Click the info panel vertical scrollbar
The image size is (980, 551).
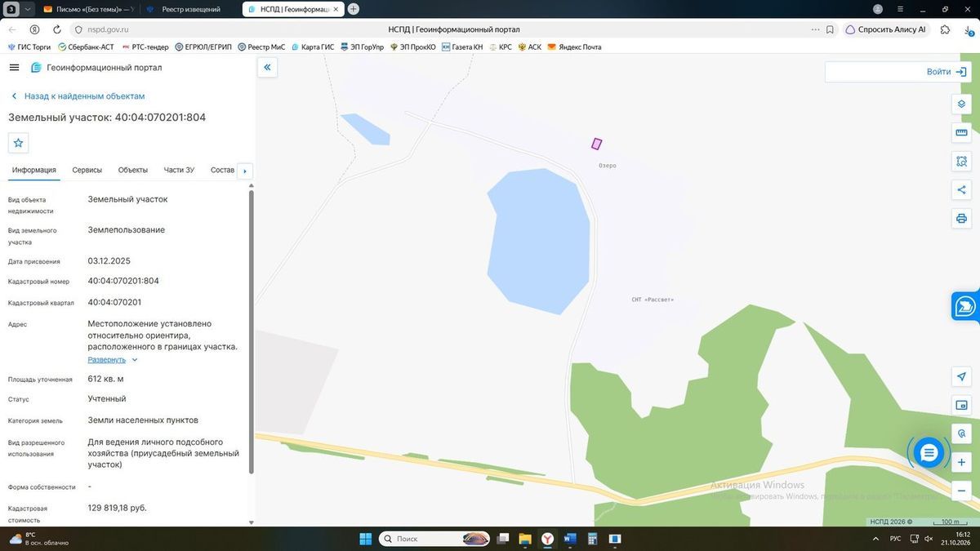[251, 331]
